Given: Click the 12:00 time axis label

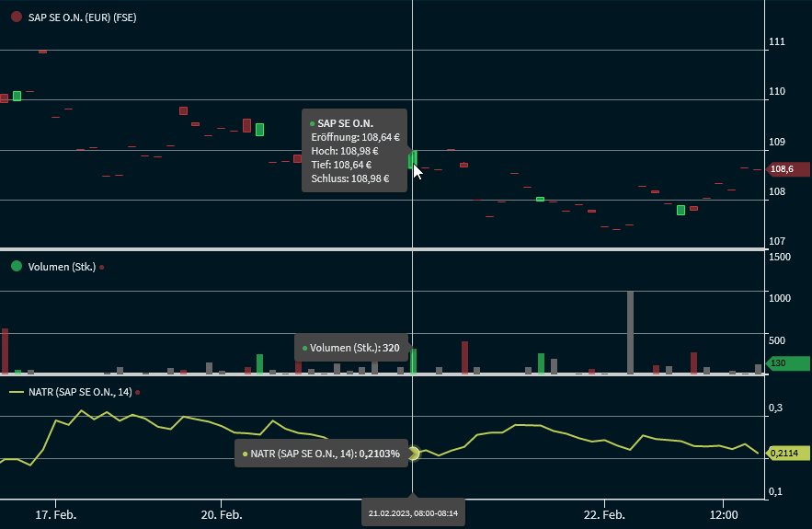Looking at the screenshot, I should 724,513.
